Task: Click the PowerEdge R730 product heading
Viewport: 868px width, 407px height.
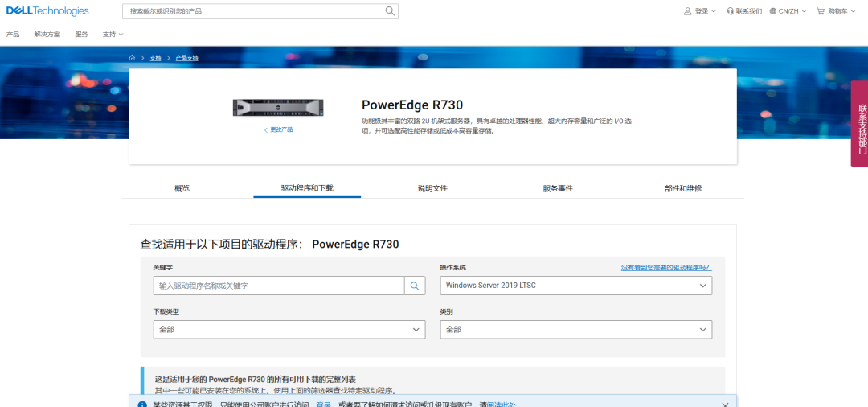Action: 411,105
